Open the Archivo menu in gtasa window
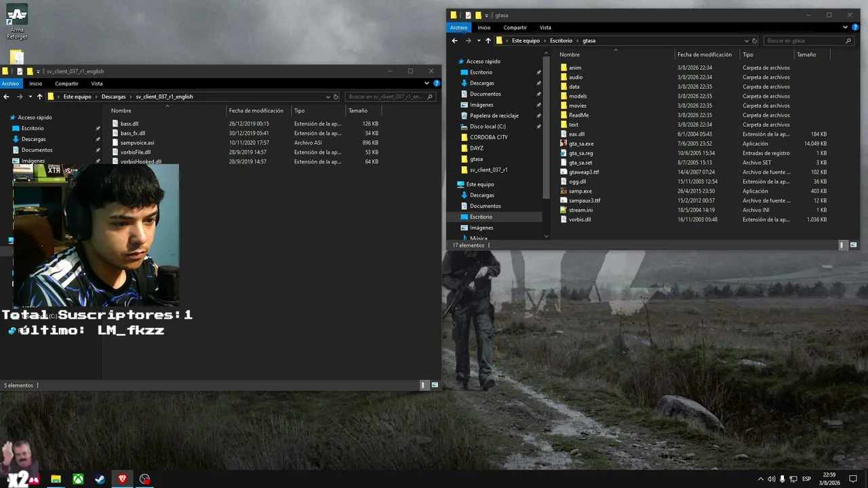868x488 pixels. point(458,28)
